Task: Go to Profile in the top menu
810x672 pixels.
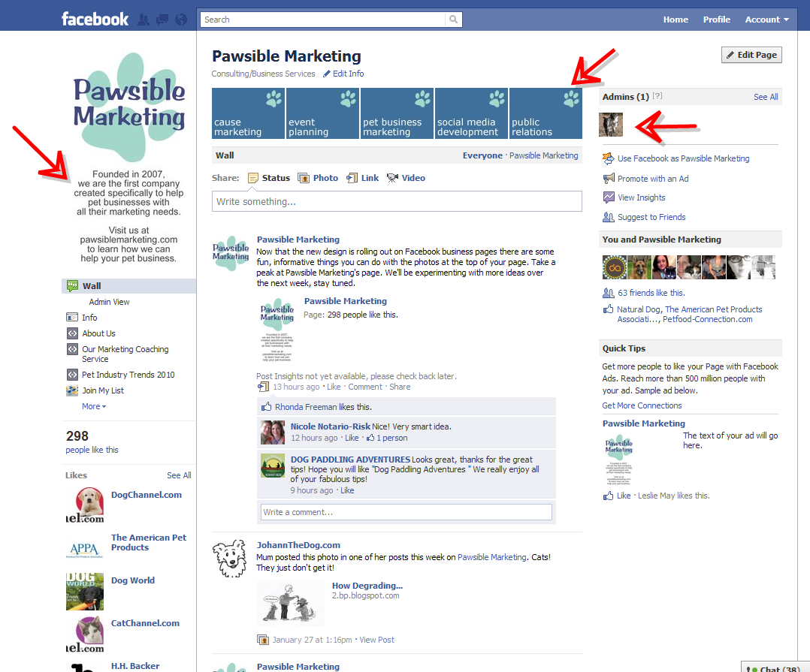Action: click(716, 19)
